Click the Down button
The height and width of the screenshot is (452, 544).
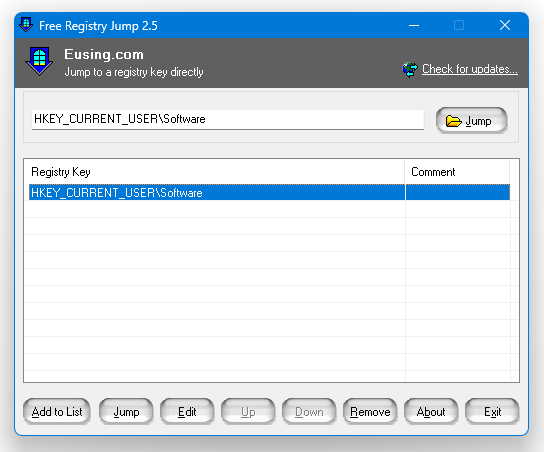point(309,411)
